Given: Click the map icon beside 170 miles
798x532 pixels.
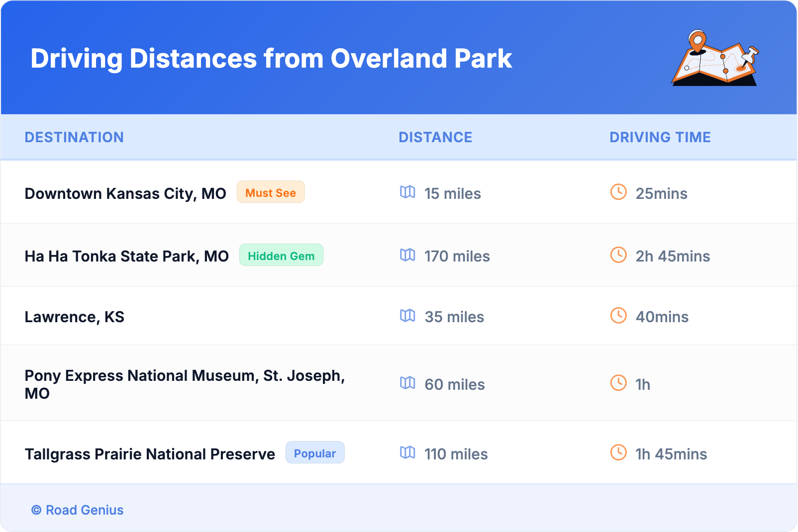Looking at the screenshot, I should click(x=407, y=255).
